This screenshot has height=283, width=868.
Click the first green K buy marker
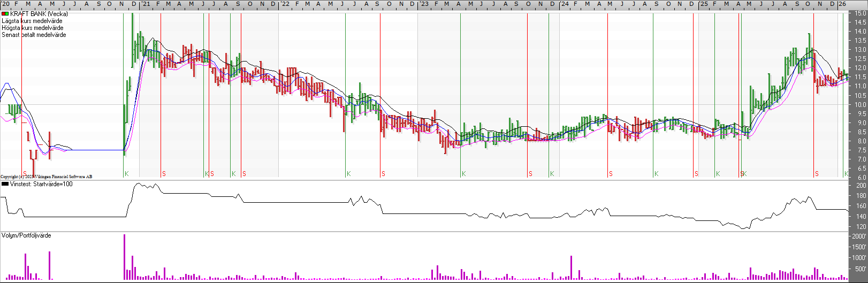pos(127,174)
